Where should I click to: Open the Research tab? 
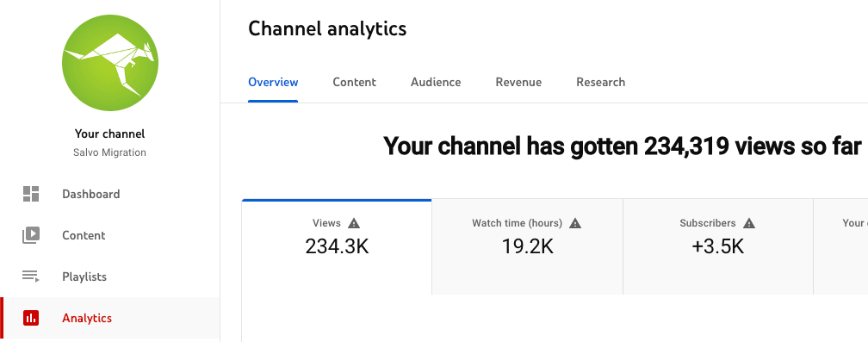(x=601, y=83)
